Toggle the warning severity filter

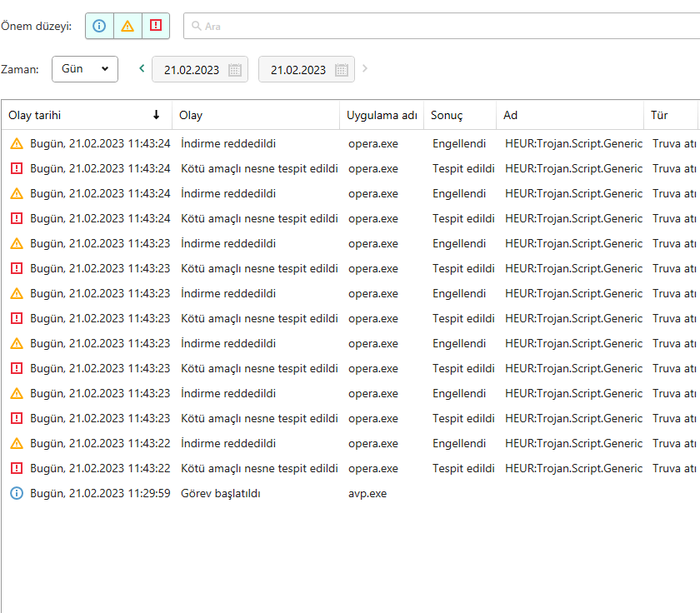[x=127, y=26]
